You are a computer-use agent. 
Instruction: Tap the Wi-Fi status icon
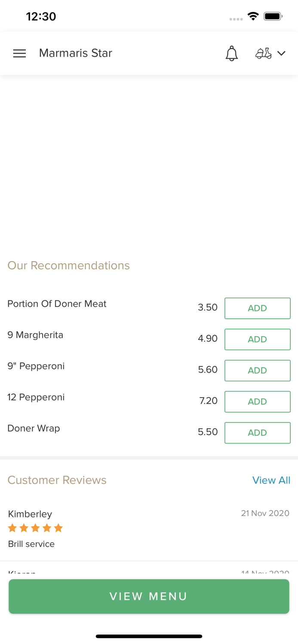253,16
